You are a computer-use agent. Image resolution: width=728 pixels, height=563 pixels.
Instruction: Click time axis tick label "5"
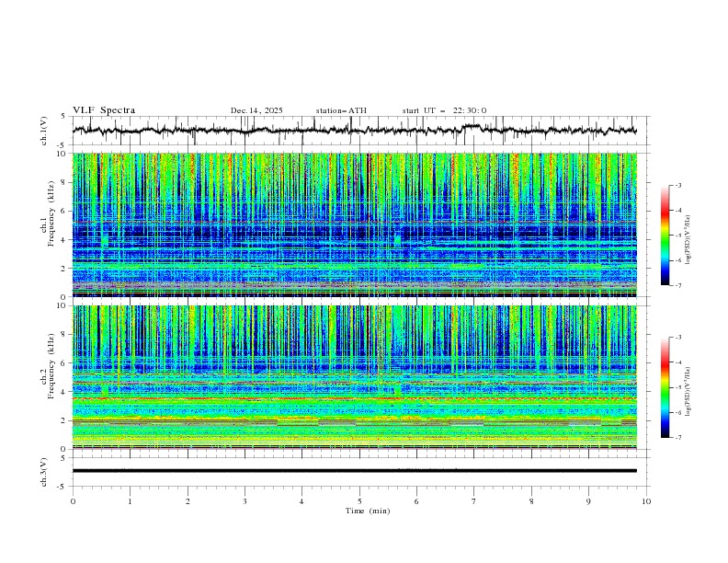[x=359, y=501]
